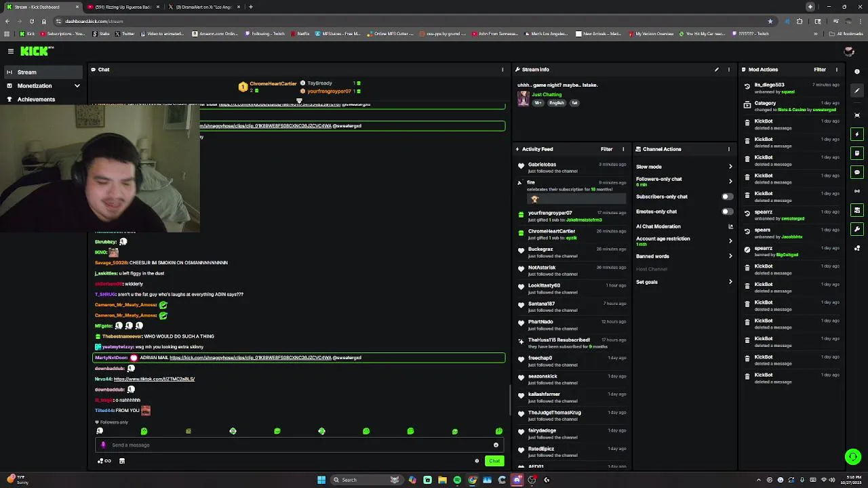Open Channel Actions panel options menu
This screenshot has width=868, height=488.
click(729, 149)
